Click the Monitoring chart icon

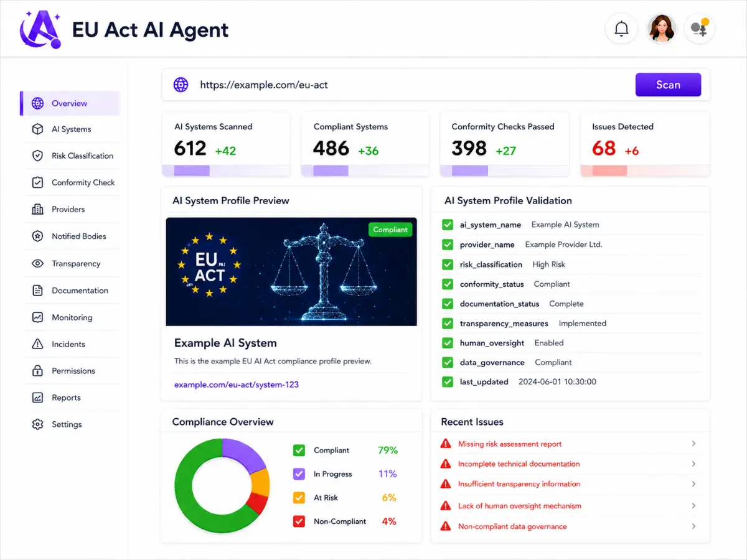point(37,317)
